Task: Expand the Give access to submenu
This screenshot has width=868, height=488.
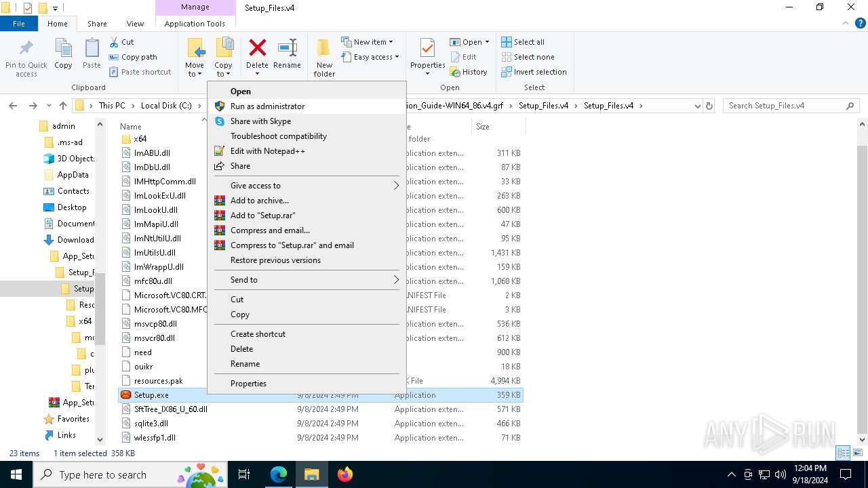Action: tap(397, 186)
